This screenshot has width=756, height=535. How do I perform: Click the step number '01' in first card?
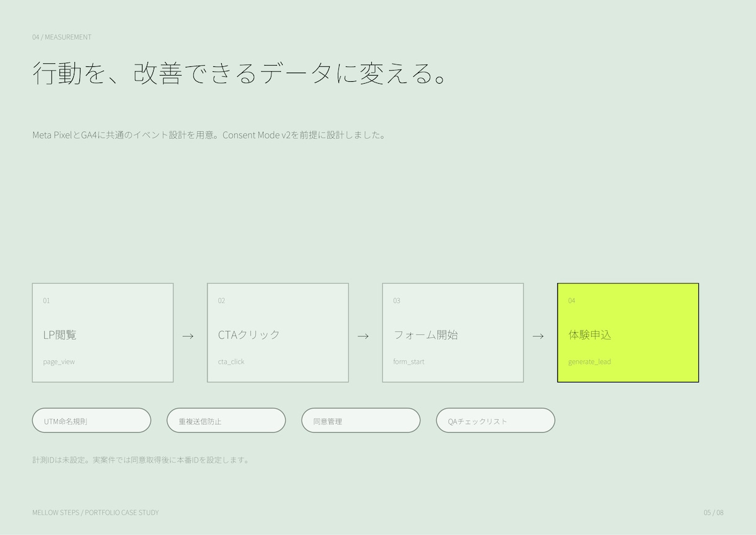[x=46, y=301]
